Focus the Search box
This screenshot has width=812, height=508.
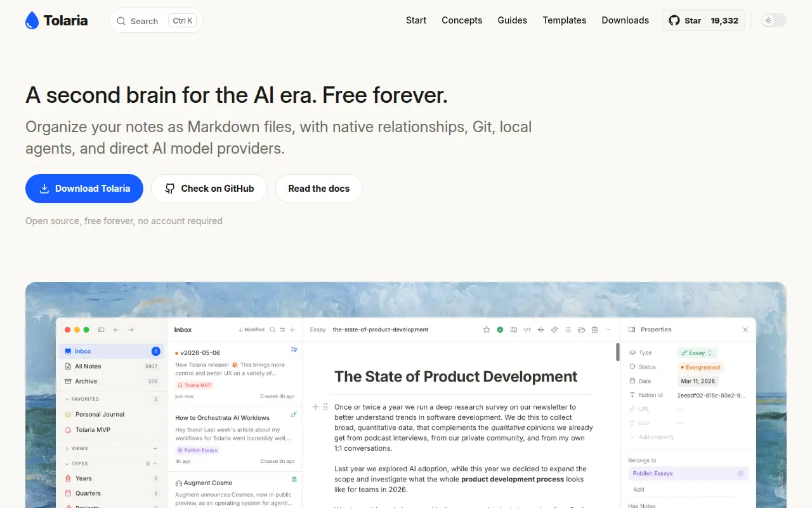tap(156, 20)
